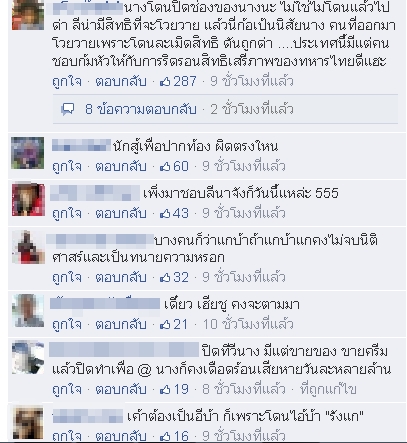Click the thumbs-up icon showing 43 likes
407x443 pixels.
point(165,213)
